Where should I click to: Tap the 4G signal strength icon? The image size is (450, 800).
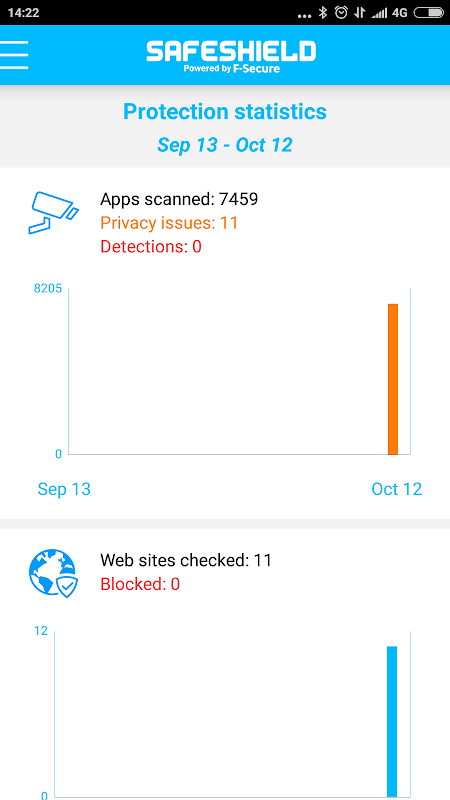point(389,13)
